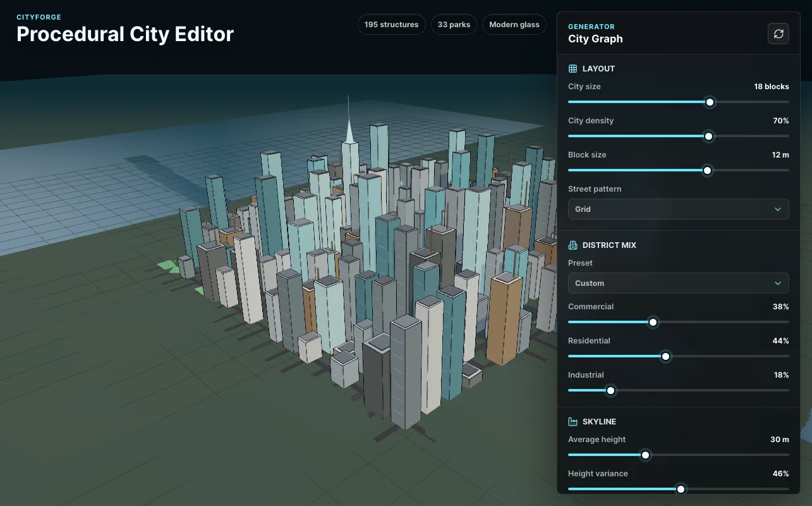Click the City density slider handle
This screenshot has width=812, height=506.
point(708,136)
